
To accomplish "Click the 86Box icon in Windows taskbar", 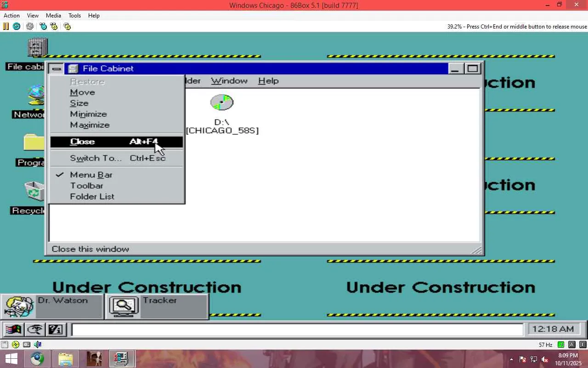I will pyautogui.click(x=122, y=359).
